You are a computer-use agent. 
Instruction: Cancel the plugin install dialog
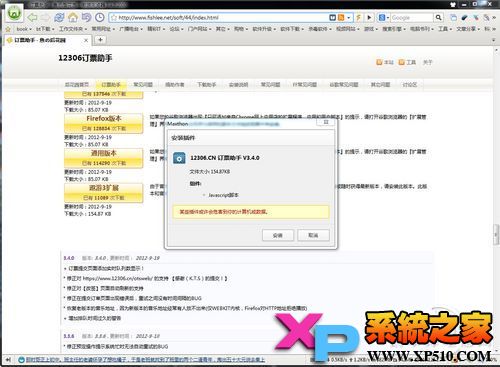pos(313,235)
